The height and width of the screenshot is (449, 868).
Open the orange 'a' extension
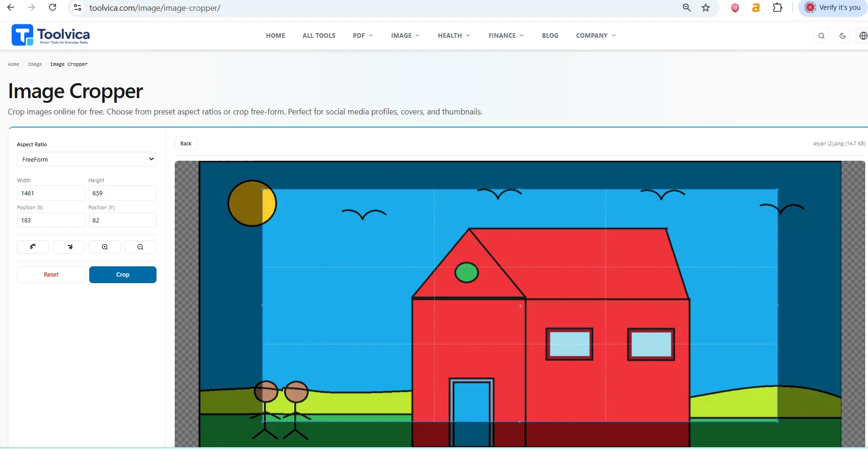(x=756, y=7)
